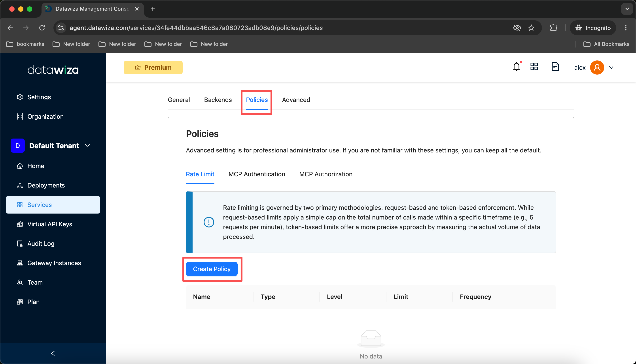
Task: Expand the alex account menu chevron
Action: click(x=611, y=68)
